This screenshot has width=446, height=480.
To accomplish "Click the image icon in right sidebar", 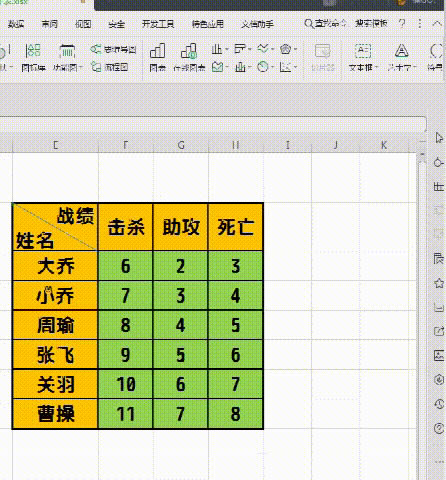I will [439, 355].
